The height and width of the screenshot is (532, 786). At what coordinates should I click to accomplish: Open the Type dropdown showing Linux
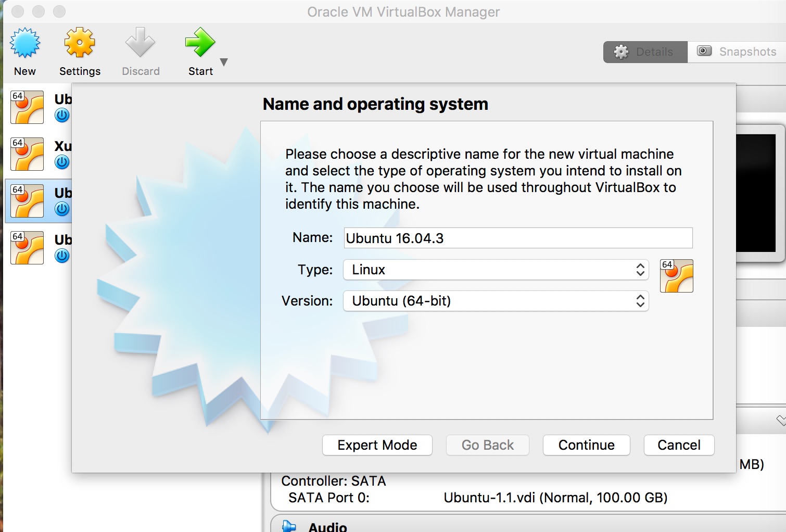point(496,270)
